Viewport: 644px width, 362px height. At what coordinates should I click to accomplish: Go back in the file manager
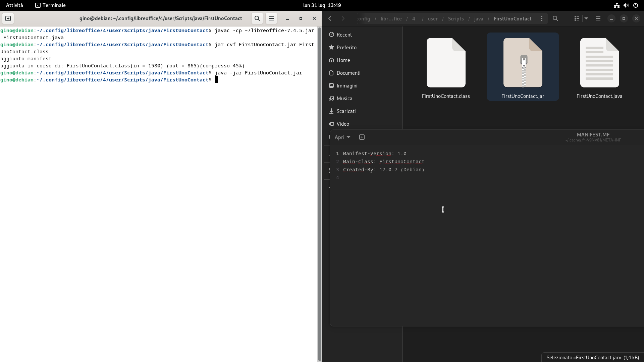click(x=330, y=18)
